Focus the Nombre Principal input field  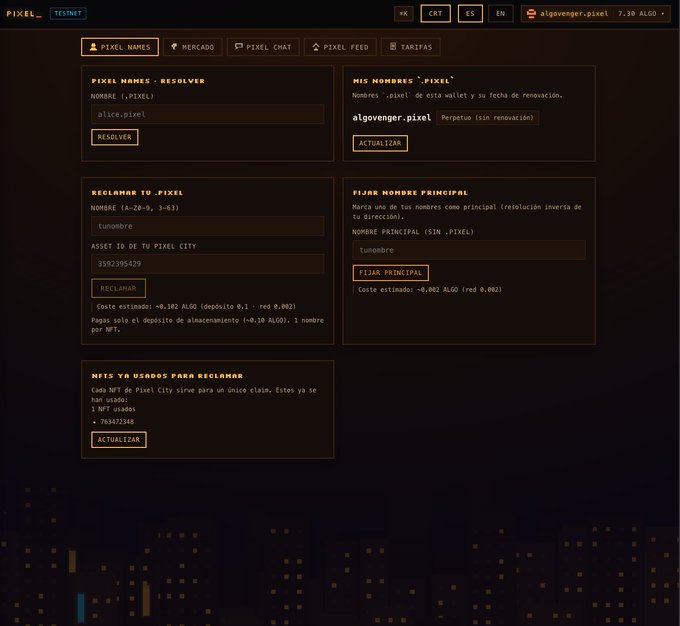469,250
